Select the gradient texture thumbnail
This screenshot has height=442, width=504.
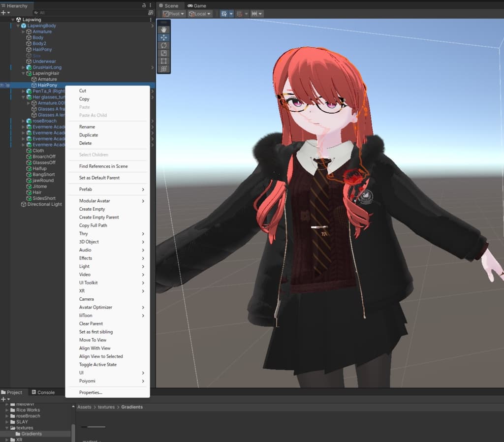tap(94, 427)
